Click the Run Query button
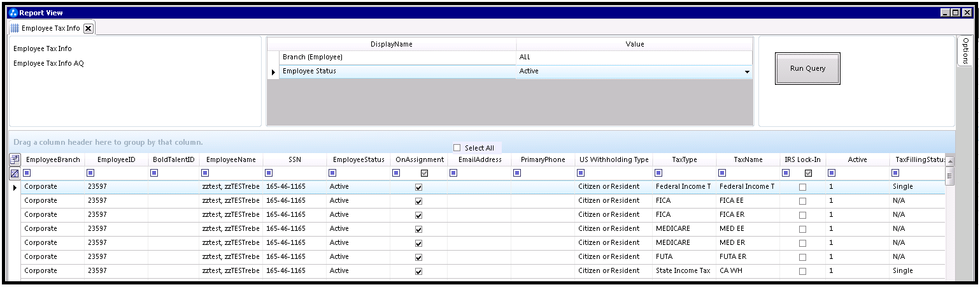 pos(807,68)
